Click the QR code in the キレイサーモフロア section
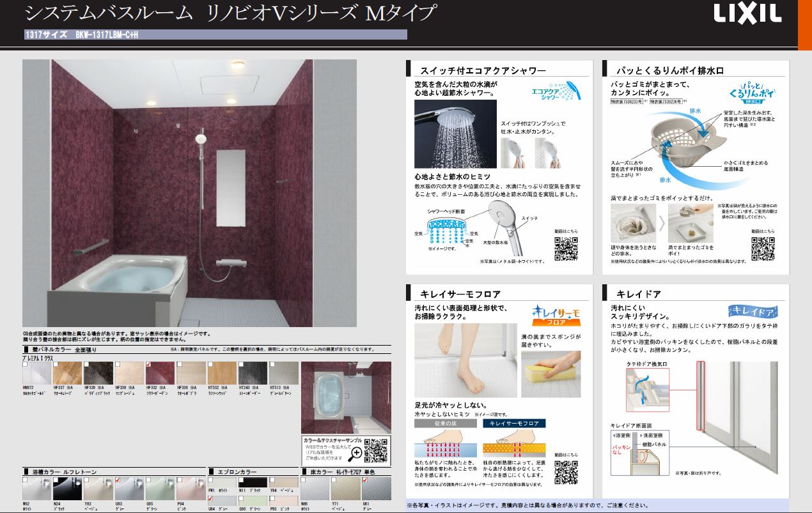This screenshot has width=812, height=513. point(566,471)
